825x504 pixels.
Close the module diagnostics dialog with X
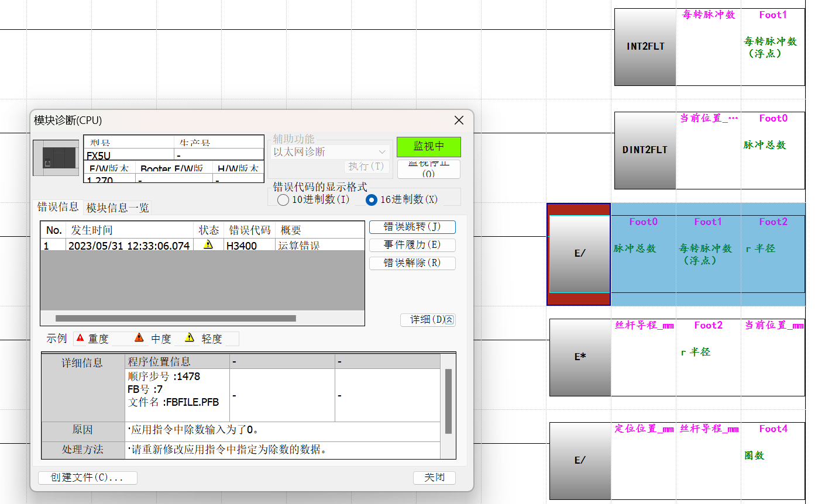point(459,120)
